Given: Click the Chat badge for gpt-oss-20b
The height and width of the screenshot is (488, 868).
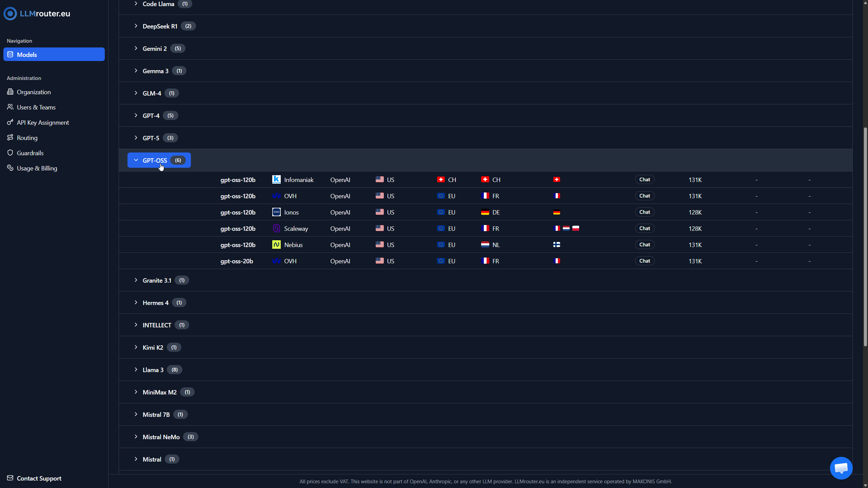Looking at the screenshot, I should click(645, 261).
